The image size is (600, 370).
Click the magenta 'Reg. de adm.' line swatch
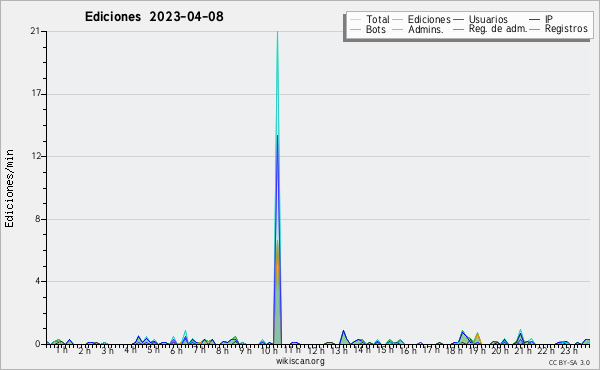[x=458, y=29]
